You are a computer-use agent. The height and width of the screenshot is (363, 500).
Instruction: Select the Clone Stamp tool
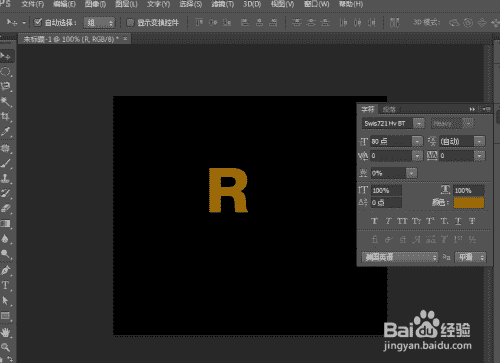click(6, 178)
